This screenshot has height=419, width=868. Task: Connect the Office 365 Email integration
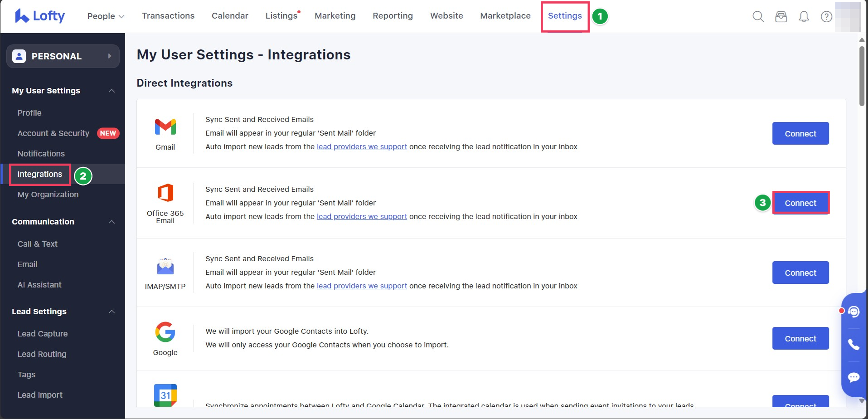[800, 203]
